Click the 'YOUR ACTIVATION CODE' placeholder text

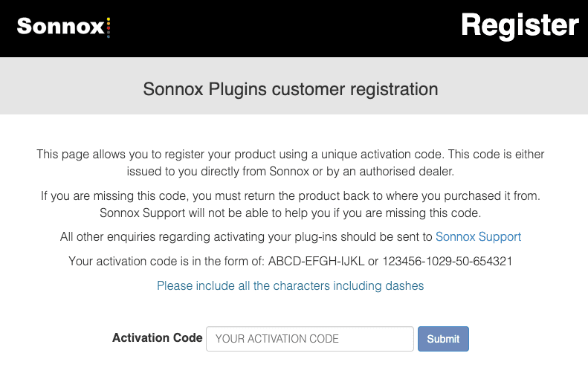tap(277, 339)
